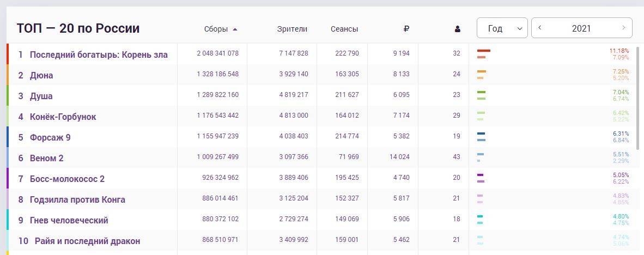Select box office value 2 048 341 078
Viewport: 644px width, 255px height.
(x=218, y=53)
